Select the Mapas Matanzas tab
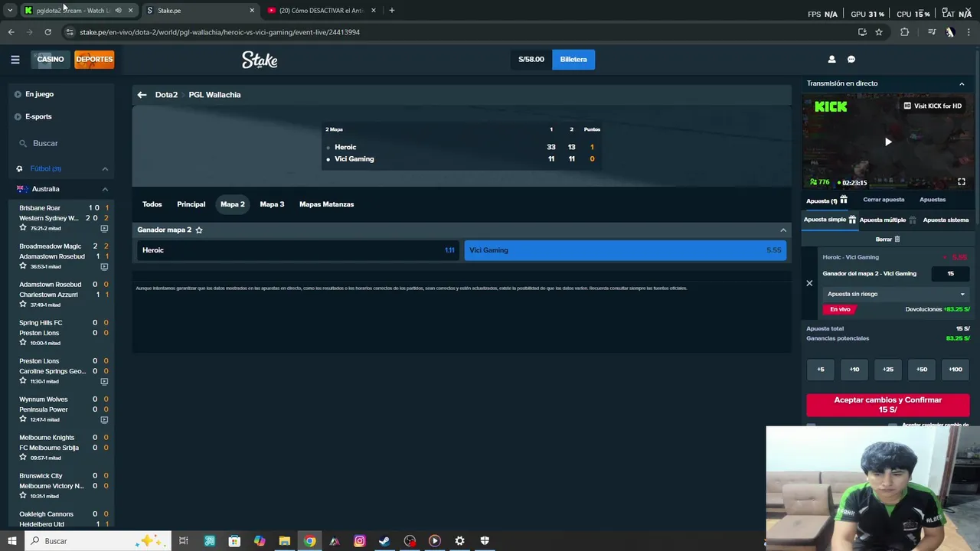The height and width of the screenshot is (551, 980). pyautogui.click(x=326, y=204)
